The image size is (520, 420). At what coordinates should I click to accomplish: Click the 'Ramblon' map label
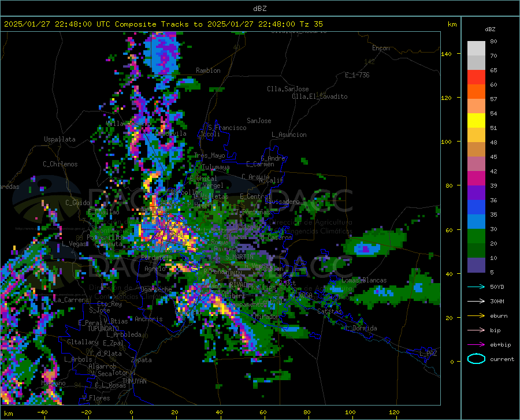208,70
